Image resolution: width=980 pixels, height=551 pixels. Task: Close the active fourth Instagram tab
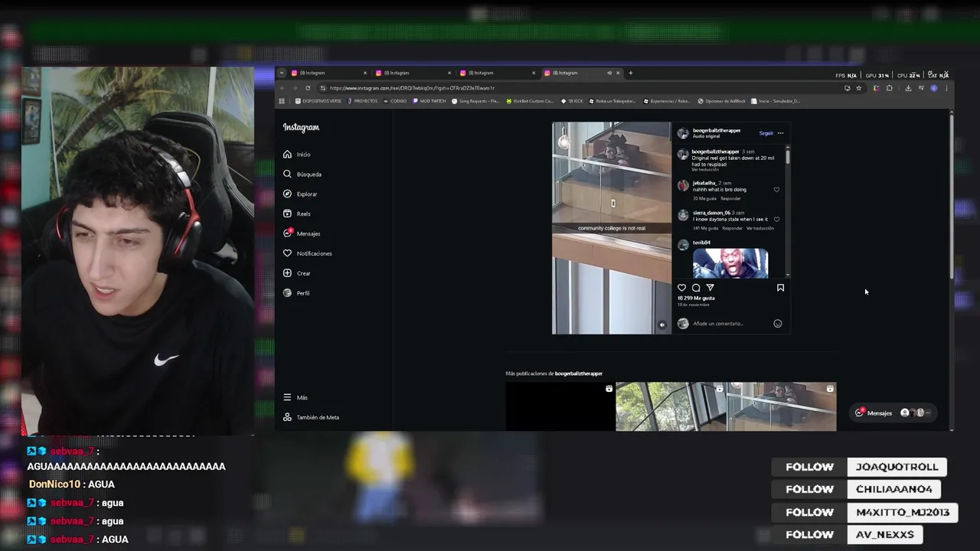pyautogui.click(x=618, y=73)
